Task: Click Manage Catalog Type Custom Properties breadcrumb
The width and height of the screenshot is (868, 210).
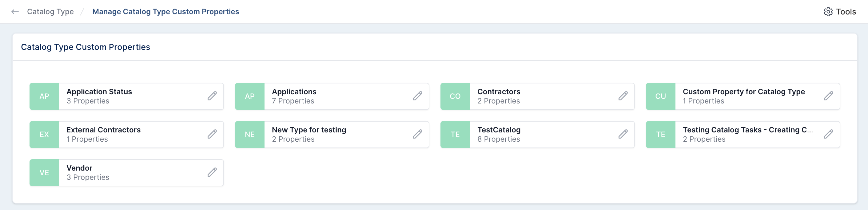Action: click(165, 12)
